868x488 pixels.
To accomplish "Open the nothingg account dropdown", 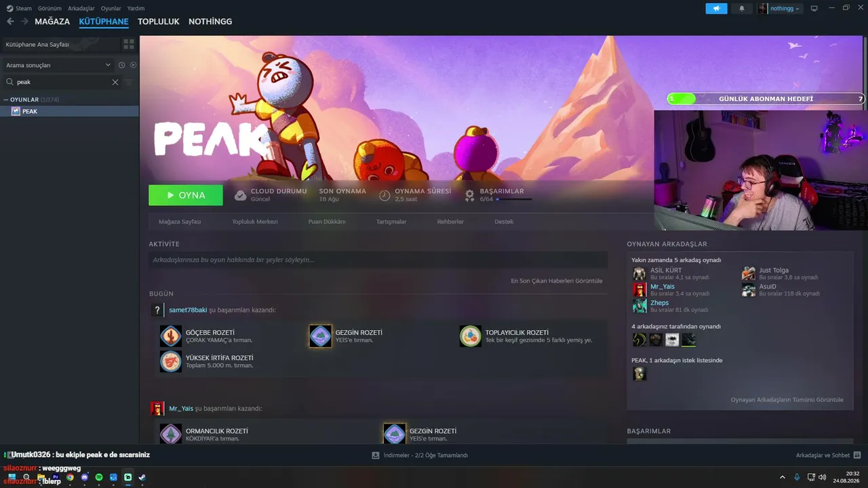I will pos(780,8).
